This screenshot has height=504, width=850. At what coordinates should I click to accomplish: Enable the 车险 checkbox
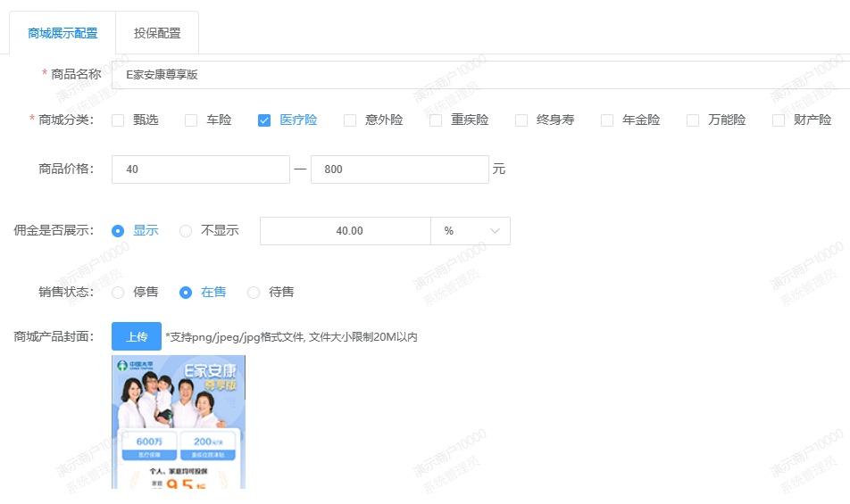[191, 120]
